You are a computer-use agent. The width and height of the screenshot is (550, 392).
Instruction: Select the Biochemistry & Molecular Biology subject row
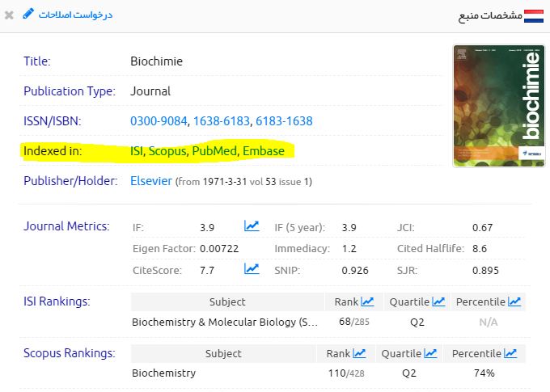(225, 322)
